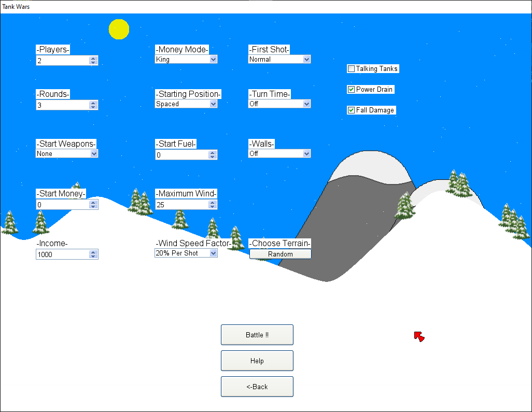This screenshot has height=412, width=532.
Task: Uncheck the Power Drain option
Action: (x=351, y=90)
